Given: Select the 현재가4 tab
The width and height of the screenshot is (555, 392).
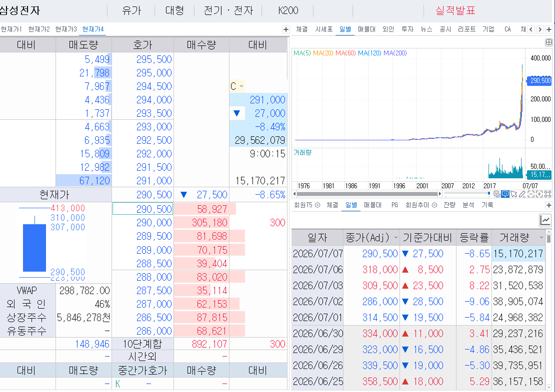Looking at the screenshot, I should tap(92, 29).
